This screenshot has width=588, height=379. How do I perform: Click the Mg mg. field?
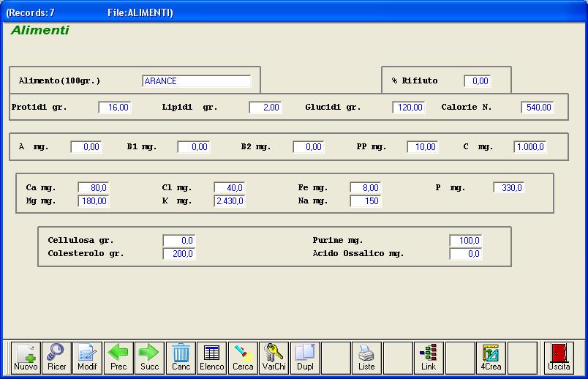click(94, 201)
